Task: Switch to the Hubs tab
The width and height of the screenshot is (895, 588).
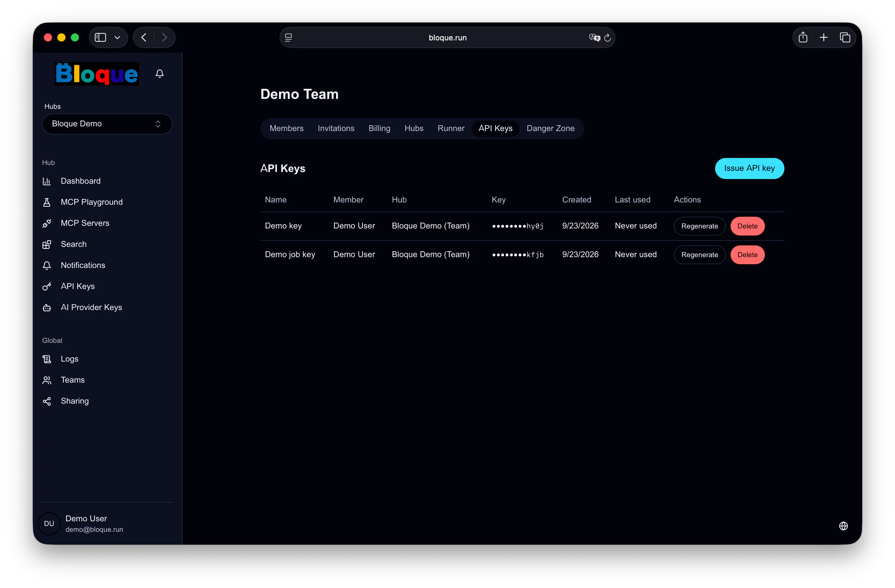Action: (x=414, y=129)
